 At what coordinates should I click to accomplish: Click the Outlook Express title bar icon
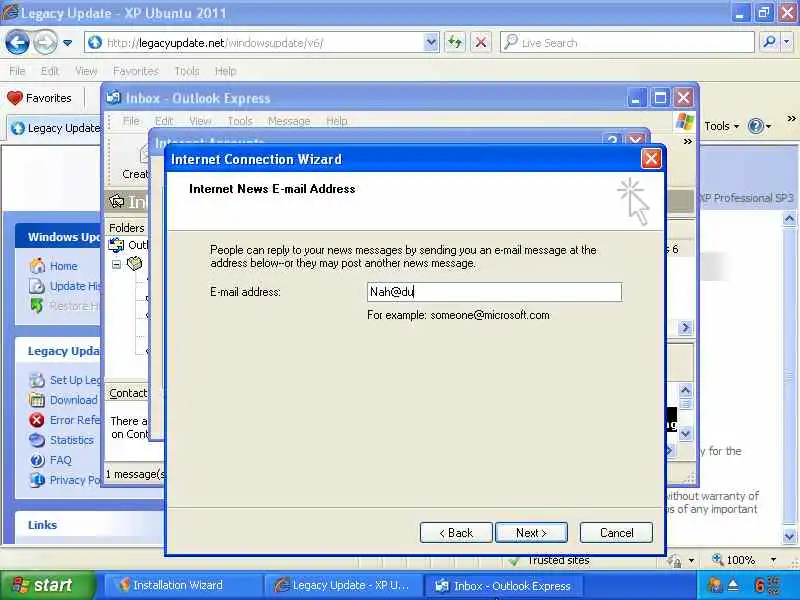point(113,97)
